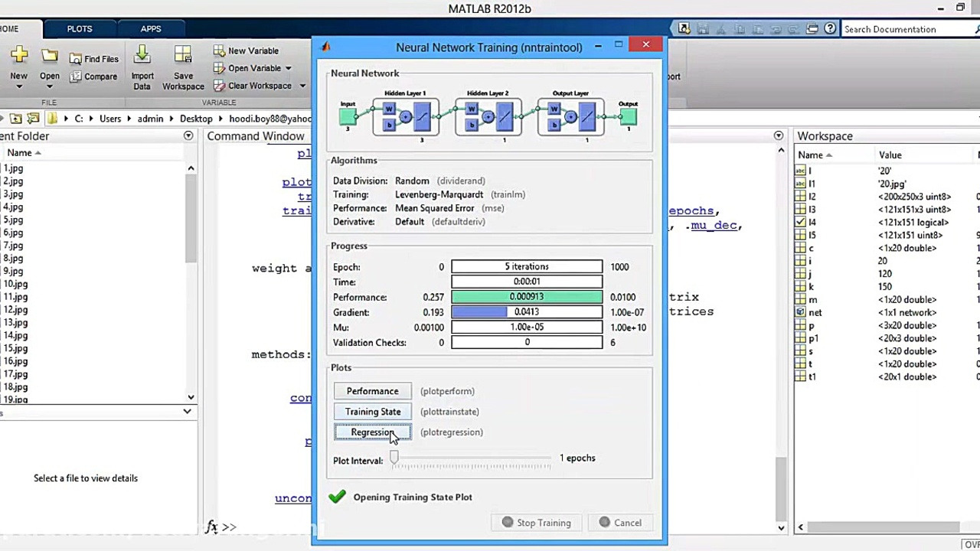Click the paste icon in quick access toolbar
Viewport: 980px width, 551px height.
[x=757, y=29]
